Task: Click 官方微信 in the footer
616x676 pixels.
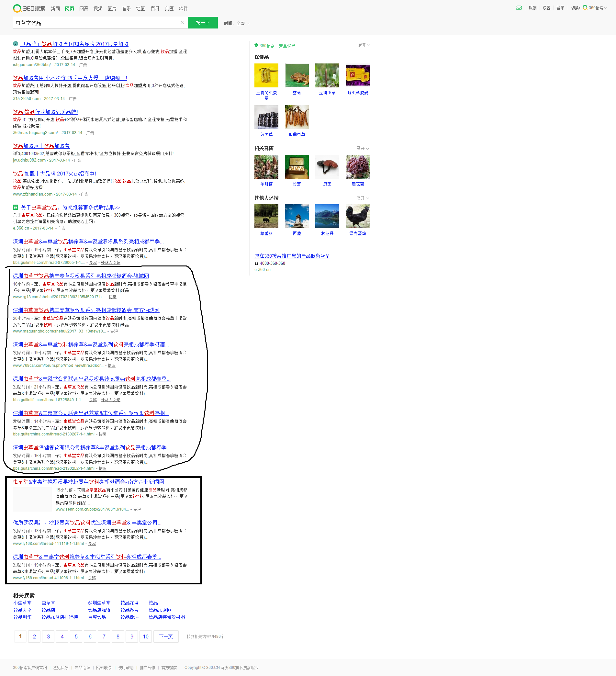Action: point(169,668)
